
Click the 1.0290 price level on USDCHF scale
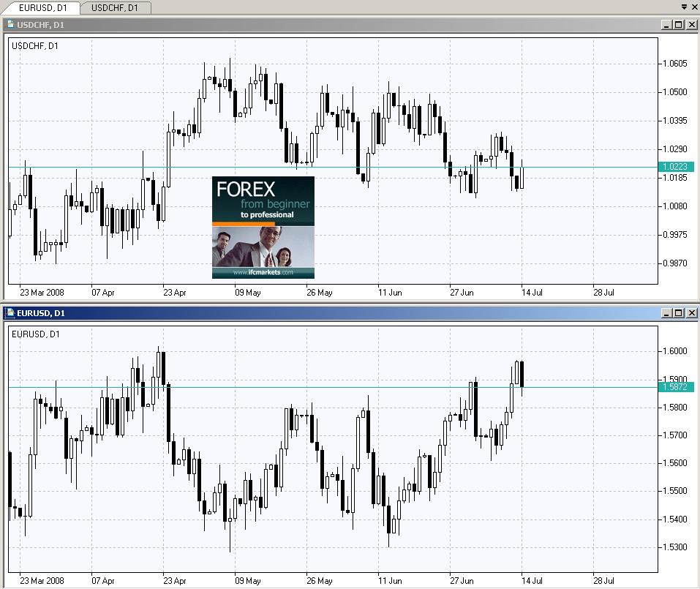coord(675,149)
